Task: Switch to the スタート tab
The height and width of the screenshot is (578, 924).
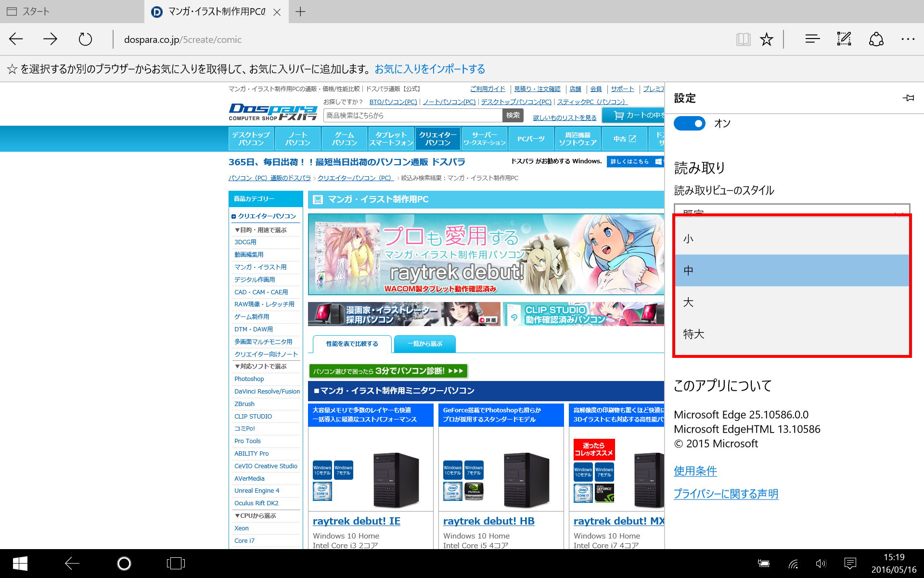Action: (x=72, y=12)
